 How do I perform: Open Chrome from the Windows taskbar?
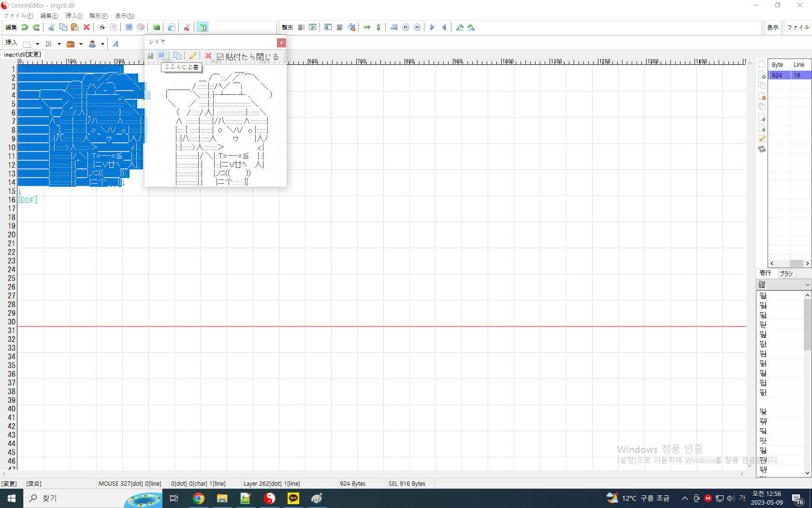click(x=199, y=498)
